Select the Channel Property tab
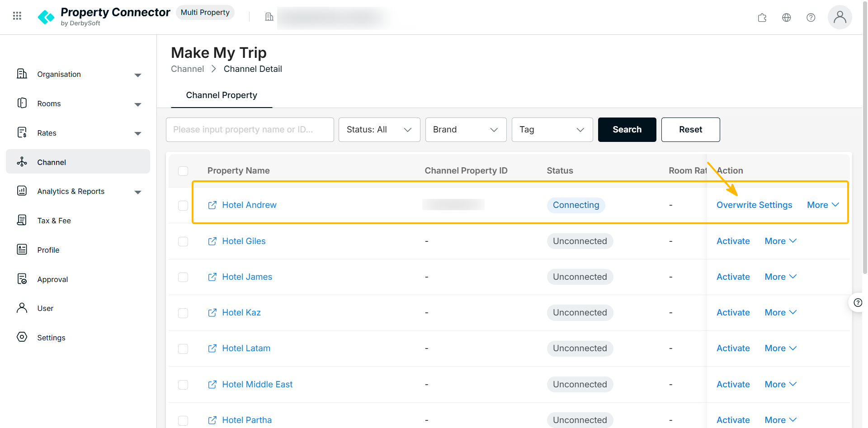 222,95
